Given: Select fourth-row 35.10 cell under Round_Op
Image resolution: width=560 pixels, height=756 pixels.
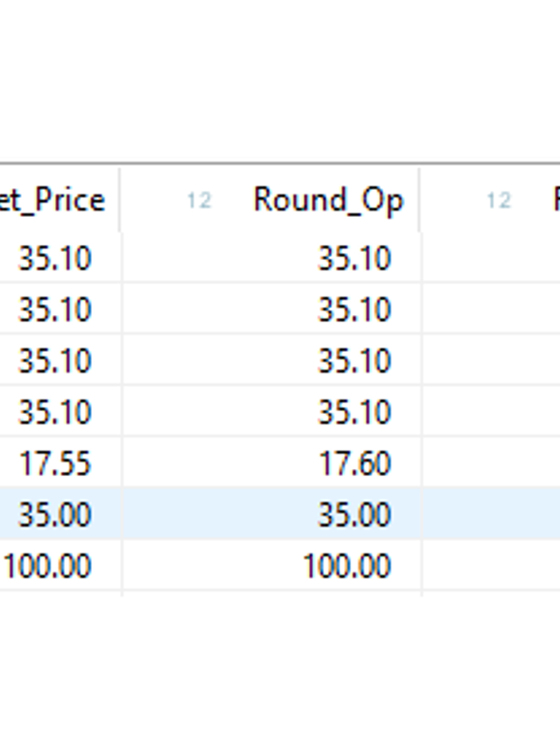Looking at the screenshot, I should [x=271, y=411].
